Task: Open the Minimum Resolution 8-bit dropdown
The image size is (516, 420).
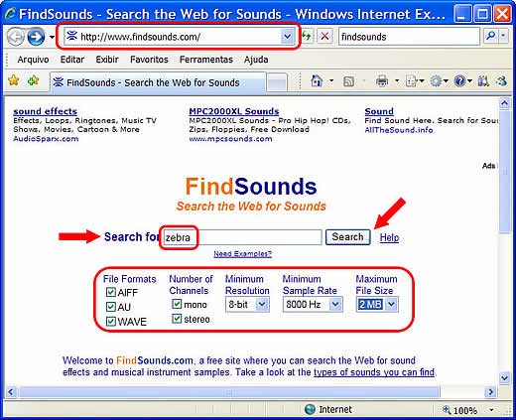Action: (247, 304)
